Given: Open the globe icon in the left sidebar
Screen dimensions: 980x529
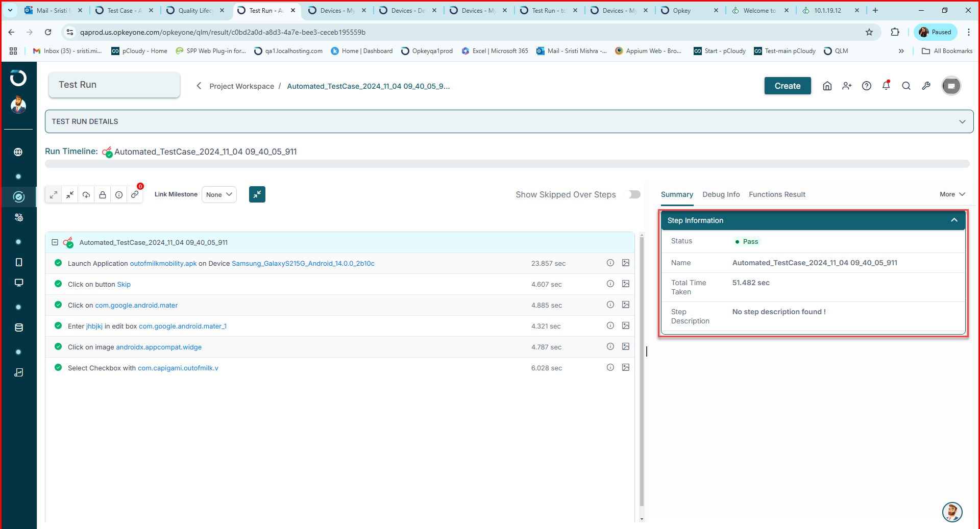Looking at the screenshot, I should coord(18,152).
